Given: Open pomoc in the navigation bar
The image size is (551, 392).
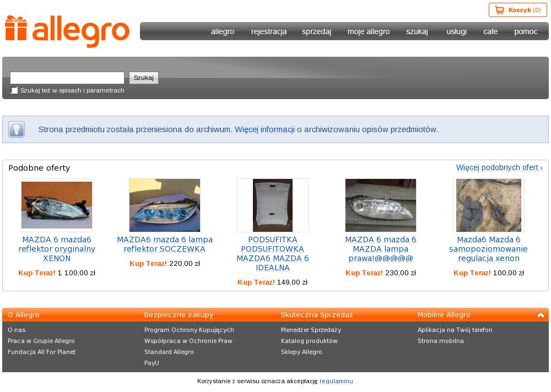Looking at the screenshot, I should (x=525, y=31).
